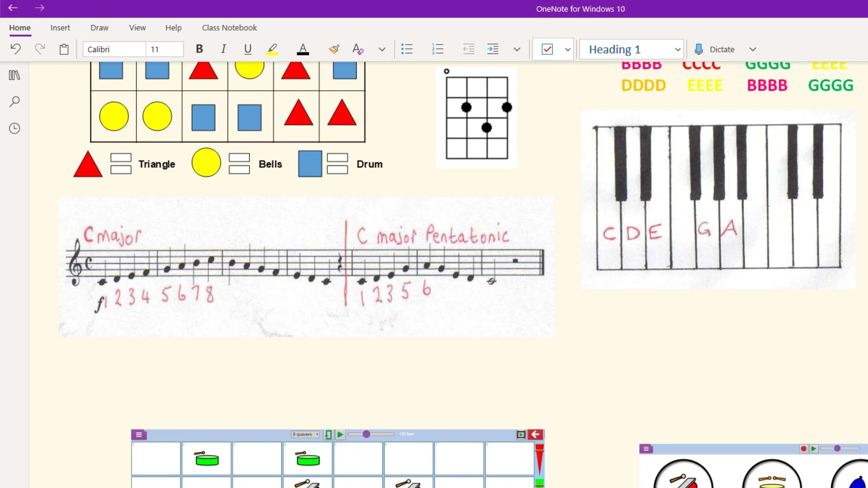
Task: Click the Dictate microphone icon
Action: (x=698, y=49)
